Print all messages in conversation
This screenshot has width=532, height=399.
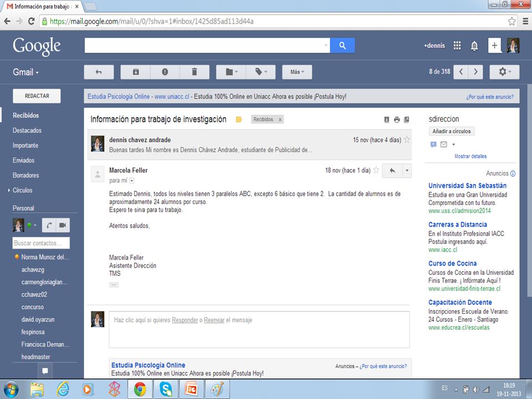(397, 120)
